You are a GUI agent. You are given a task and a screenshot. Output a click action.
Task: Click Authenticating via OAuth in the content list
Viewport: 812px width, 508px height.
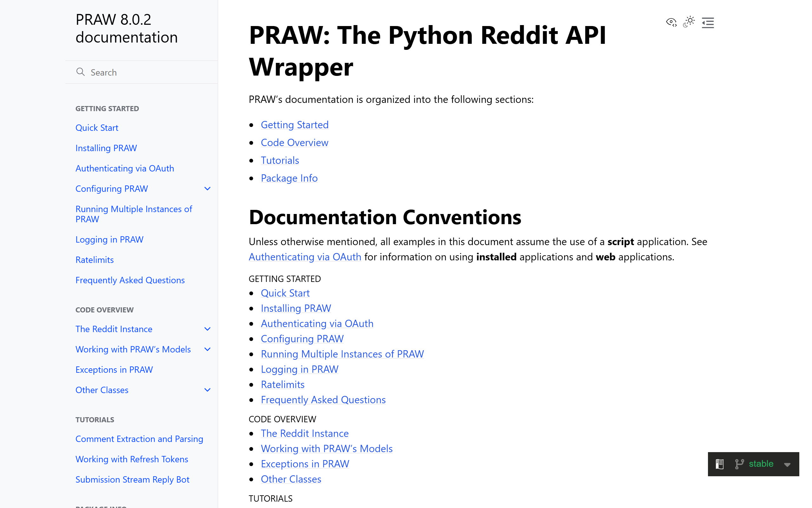317,323
